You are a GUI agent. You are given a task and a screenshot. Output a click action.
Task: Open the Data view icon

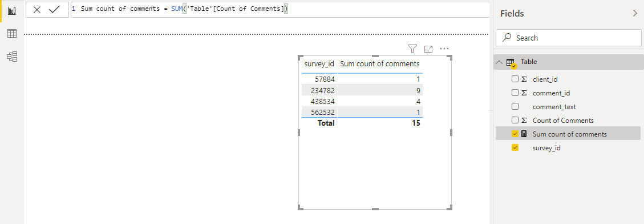click(12, 34)
